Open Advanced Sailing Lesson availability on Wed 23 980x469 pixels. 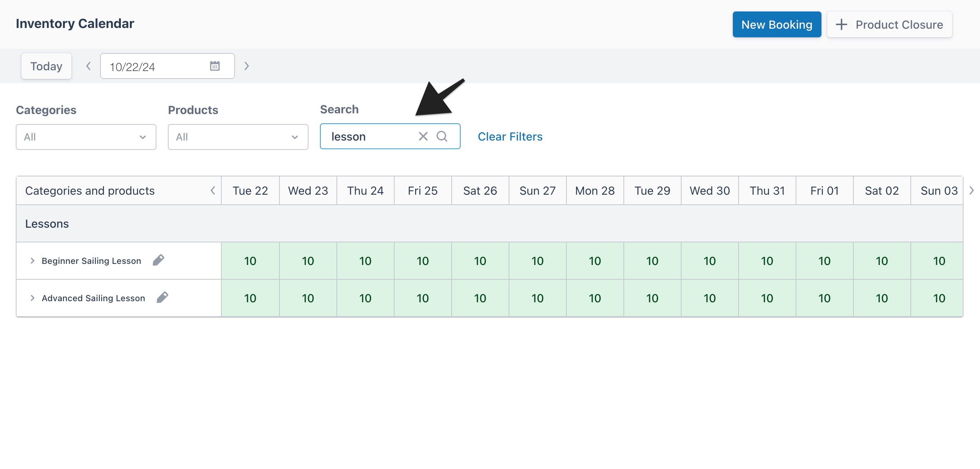tap(308, 298)
